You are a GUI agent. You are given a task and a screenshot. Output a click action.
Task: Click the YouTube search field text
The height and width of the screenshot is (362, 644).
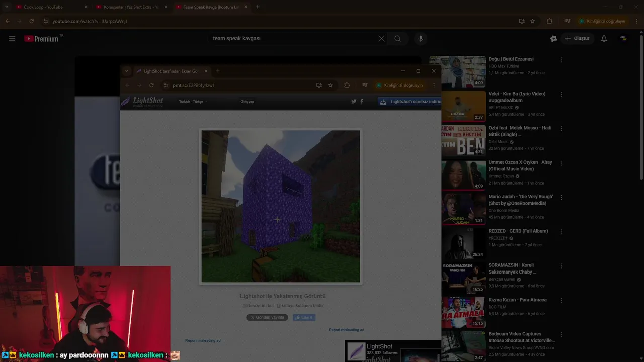pyautogui.click(x=236, y=38)
